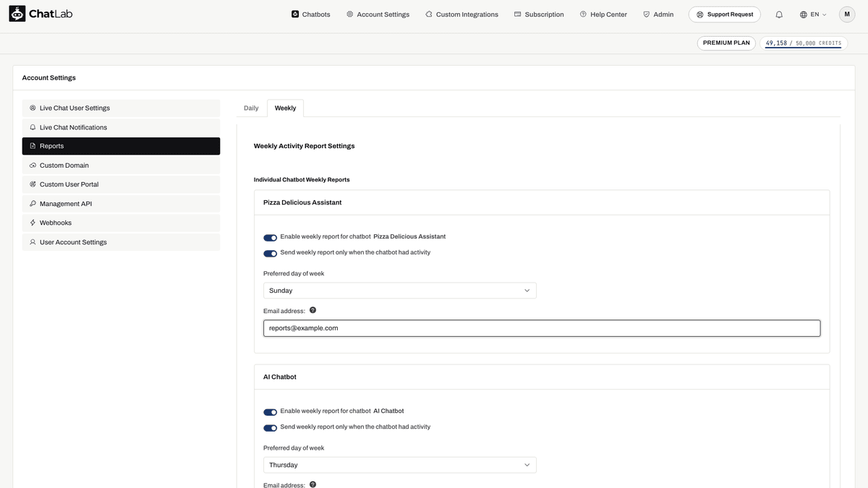Open Subscription in the top menu
868x488 pixels.
click(539, 14)
